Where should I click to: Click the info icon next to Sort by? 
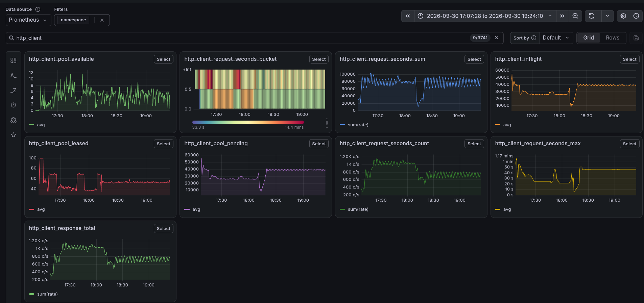pos(534,38)
